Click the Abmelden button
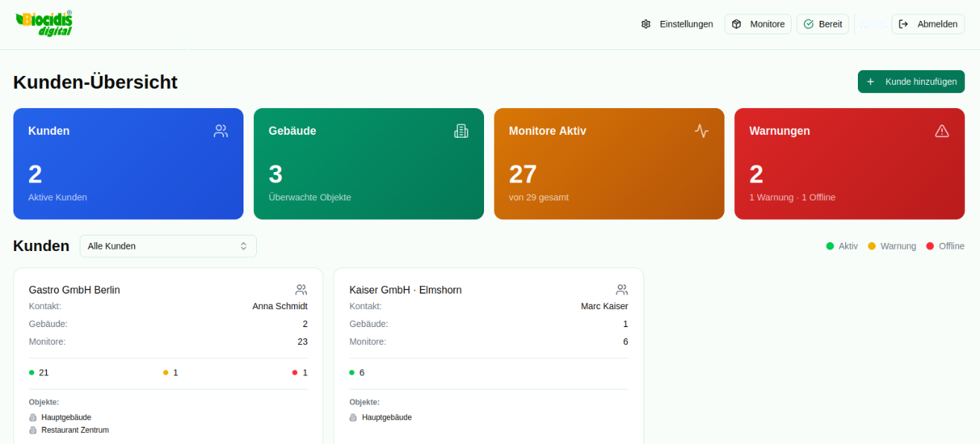This screenshot has width=980, height=444. tap(928, 24)
